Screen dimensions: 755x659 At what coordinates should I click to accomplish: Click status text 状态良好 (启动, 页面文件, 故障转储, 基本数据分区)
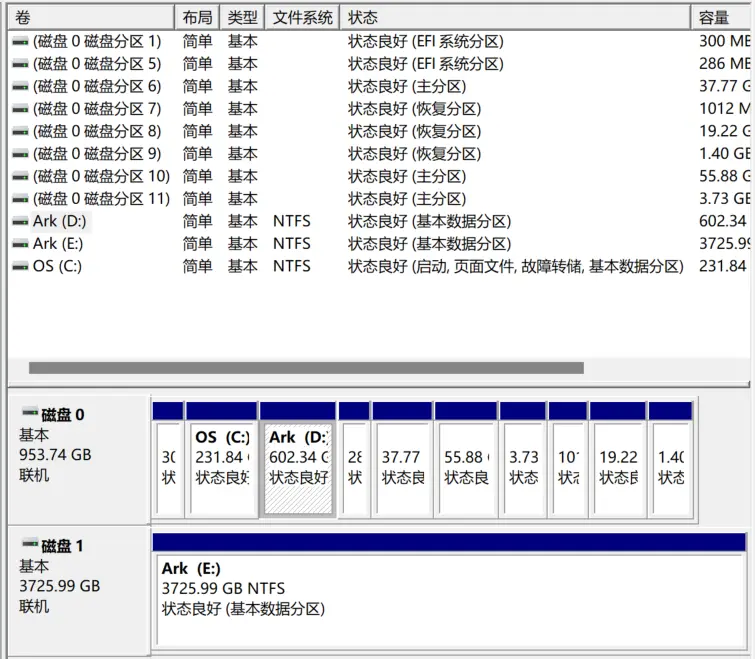pyautogui.click(x=516, y=266)
